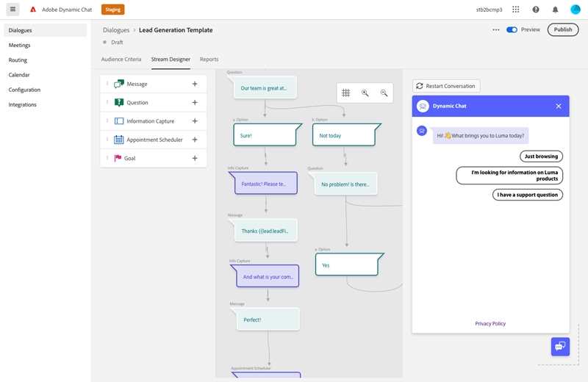Viewport: 588px width, 382px height.
Task: Add an Appointment Scheduler card with plus
Action: click(195, 140)
